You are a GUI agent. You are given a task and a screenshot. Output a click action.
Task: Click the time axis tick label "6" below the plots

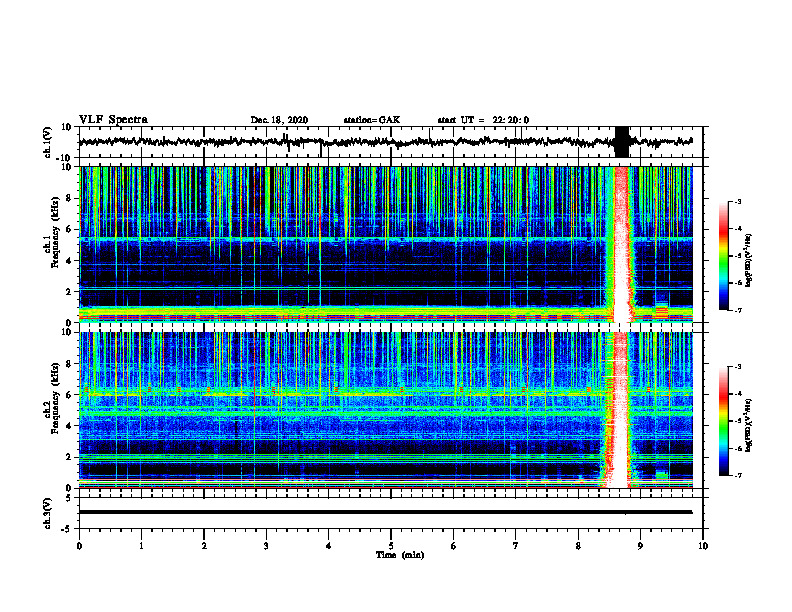coord(454,546)
